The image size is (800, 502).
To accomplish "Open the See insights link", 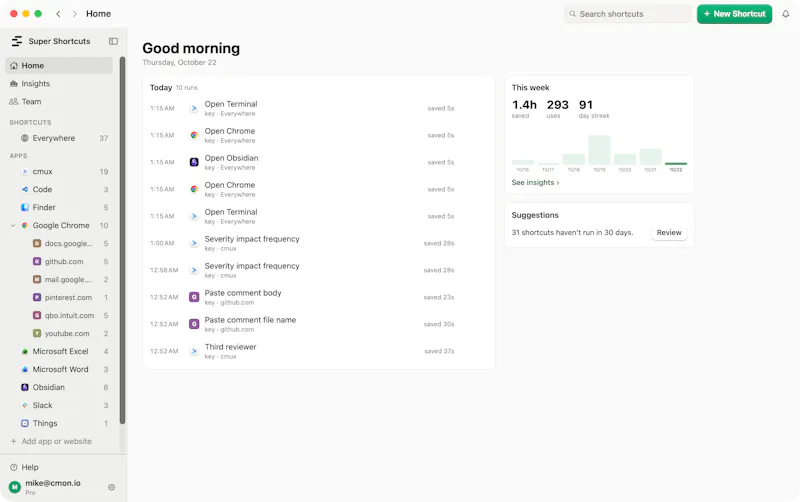I will click(x=535, y=182).
